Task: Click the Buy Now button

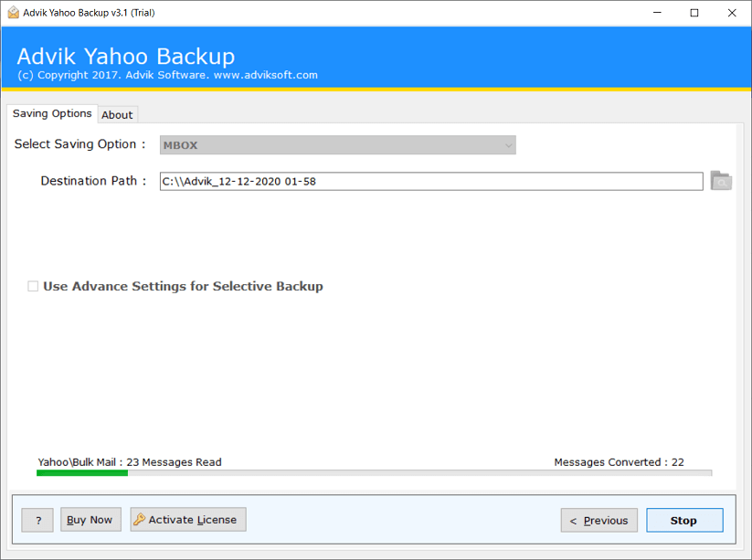Action: click(90, 520)
